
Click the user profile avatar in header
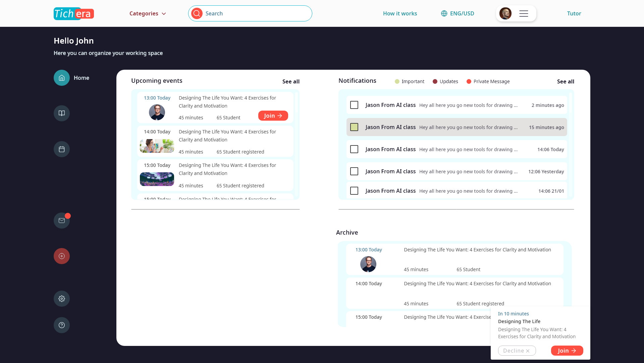[505, 13]
